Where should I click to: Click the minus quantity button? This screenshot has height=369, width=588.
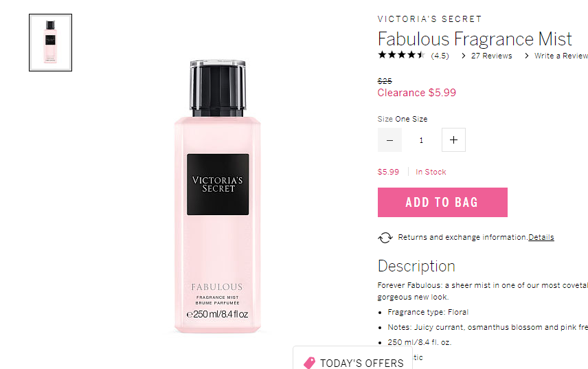389,140
